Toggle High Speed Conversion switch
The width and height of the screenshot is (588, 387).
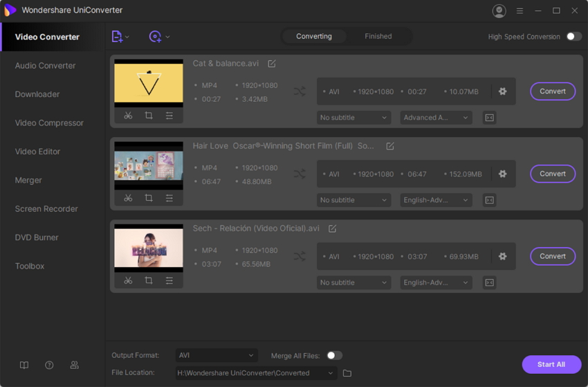(573, 37)
